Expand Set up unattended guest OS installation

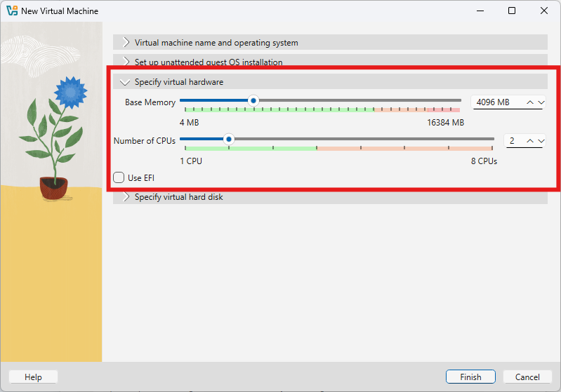330,61
